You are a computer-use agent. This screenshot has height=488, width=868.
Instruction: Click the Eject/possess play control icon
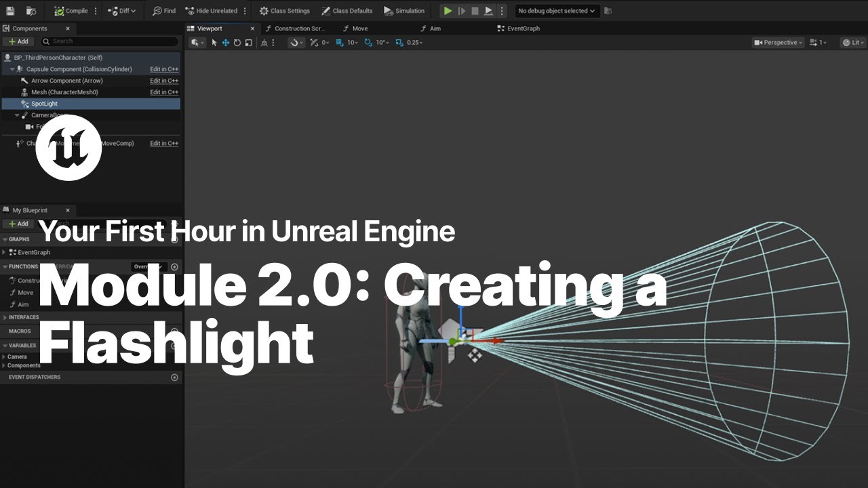click(x=488, y=11)
